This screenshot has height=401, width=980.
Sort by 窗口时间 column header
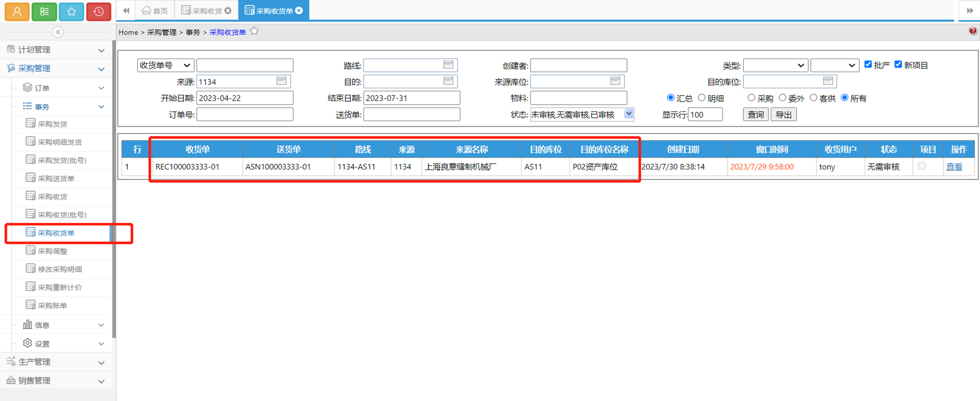pos(771,149)
